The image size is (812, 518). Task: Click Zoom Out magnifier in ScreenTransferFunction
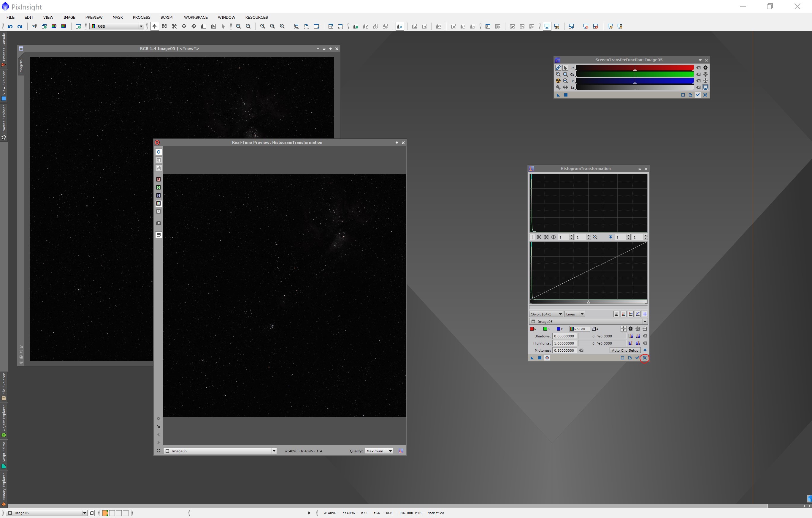click(565, 81)
